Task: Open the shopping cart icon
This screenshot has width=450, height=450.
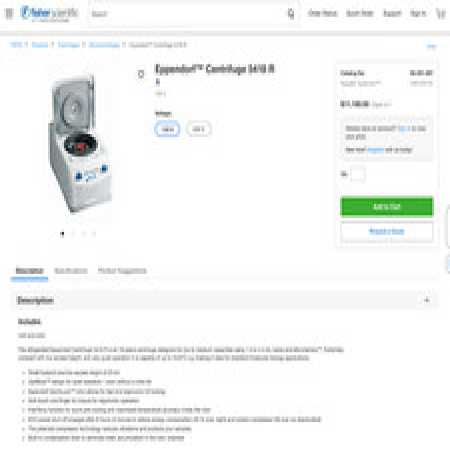Action: pos(441,14)
